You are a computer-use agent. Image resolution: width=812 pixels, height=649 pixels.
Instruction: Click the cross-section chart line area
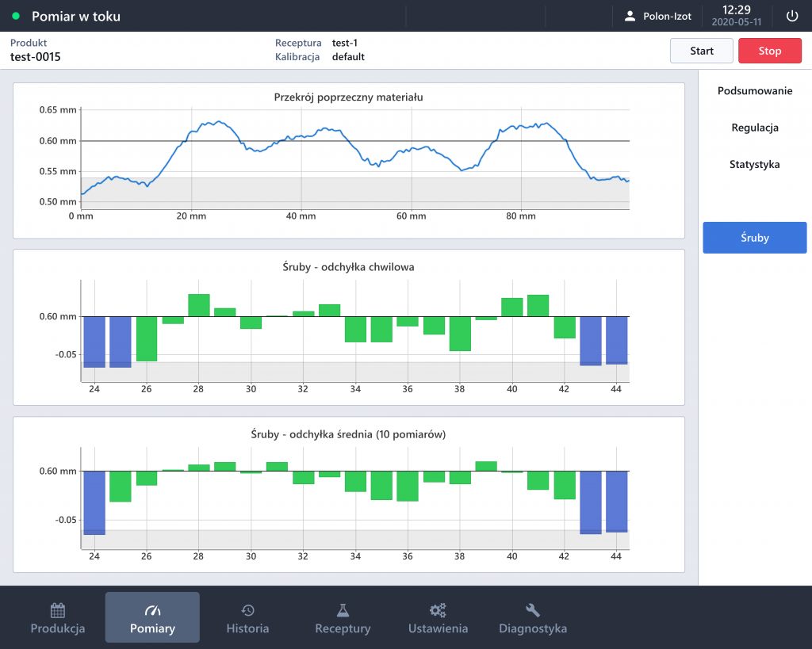[x=355, y=159]
